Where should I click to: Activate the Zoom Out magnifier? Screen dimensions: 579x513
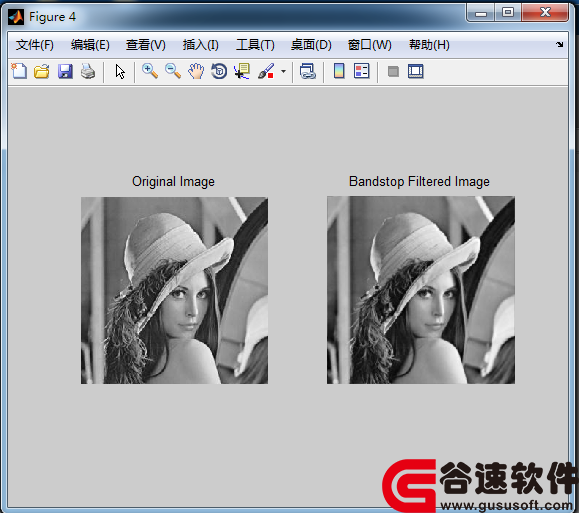tap(173, 71)
